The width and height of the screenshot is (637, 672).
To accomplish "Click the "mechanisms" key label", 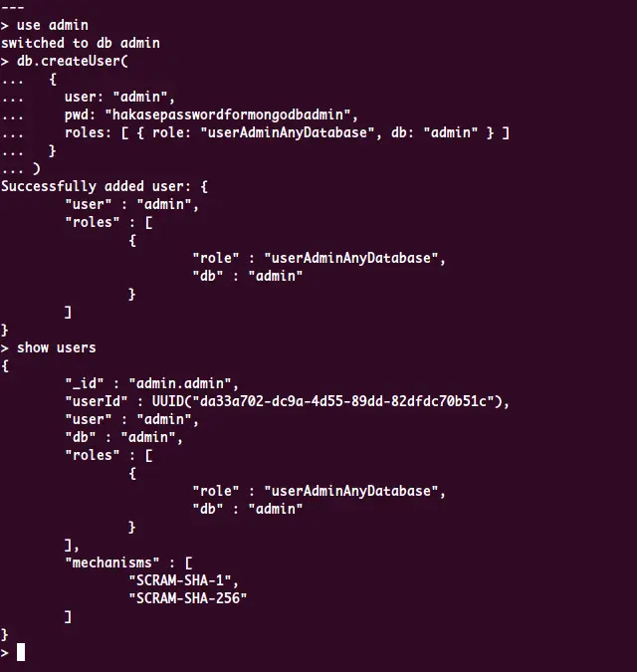I will [111, 562].
